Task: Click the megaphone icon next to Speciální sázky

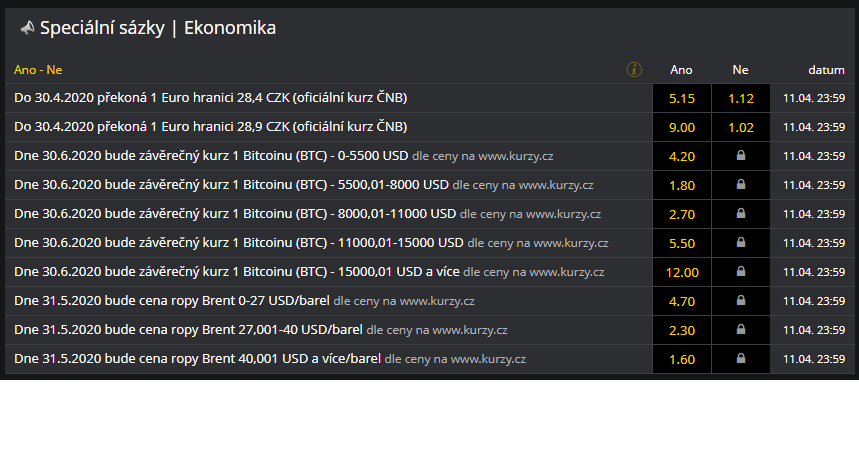Action: tap(27, 27)
